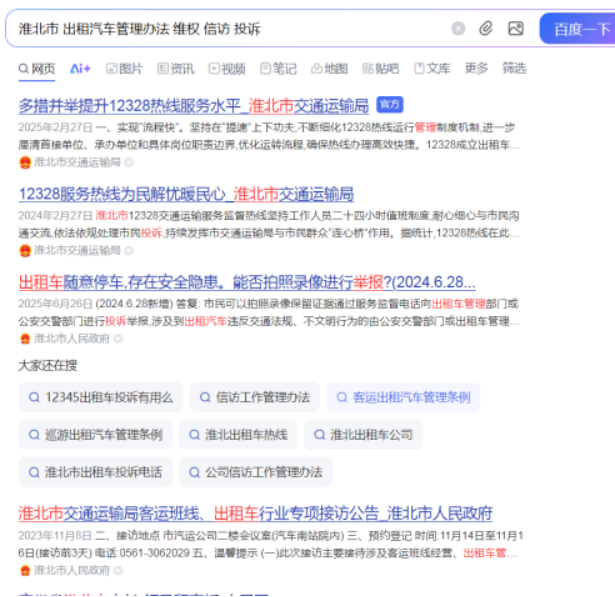Click the paperclip file upload icon
The height and width of the screenshot is (597, 615).
pos(486,29)
